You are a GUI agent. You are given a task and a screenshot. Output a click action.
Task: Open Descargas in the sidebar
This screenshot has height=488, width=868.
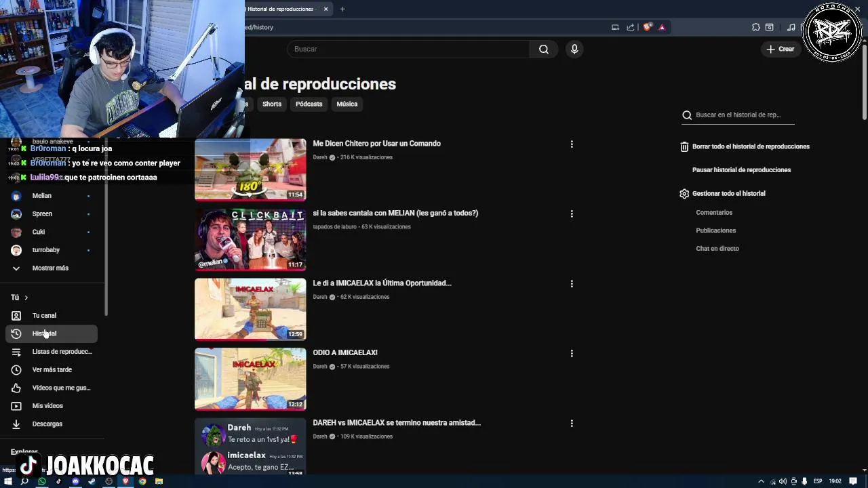(52, 424)
